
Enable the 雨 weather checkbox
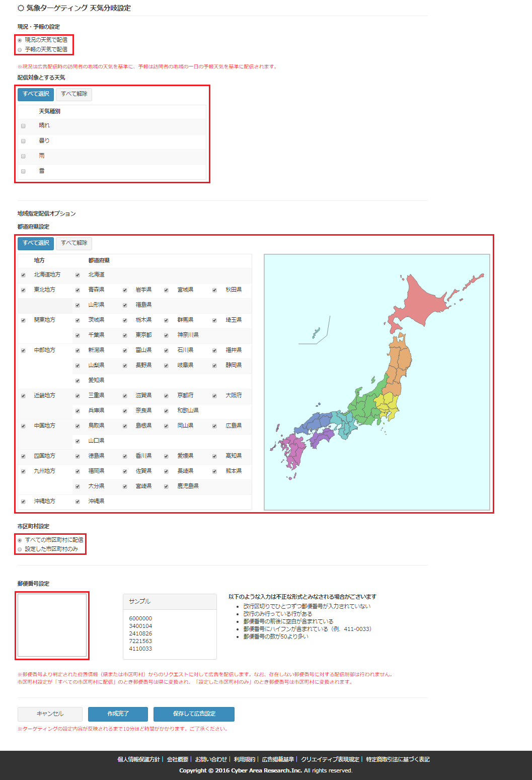pos(23,156)
